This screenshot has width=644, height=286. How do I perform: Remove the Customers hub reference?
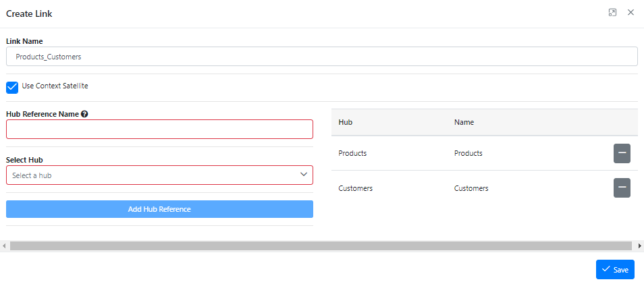[x=622, y=188]
